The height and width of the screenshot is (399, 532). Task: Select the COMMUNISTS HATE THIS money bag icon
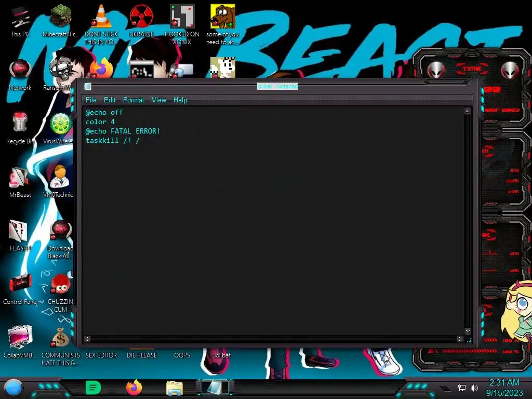(60, 347)
